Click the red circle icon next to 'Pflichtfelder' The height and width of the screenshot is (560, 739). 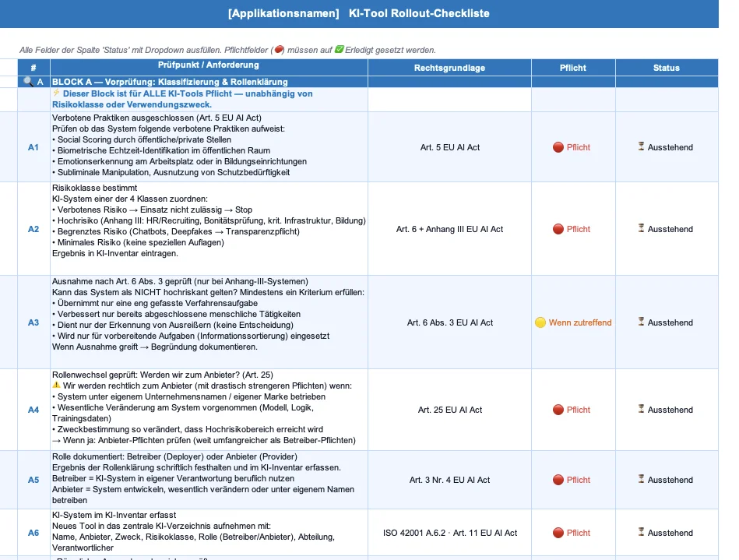pos(277,49)
